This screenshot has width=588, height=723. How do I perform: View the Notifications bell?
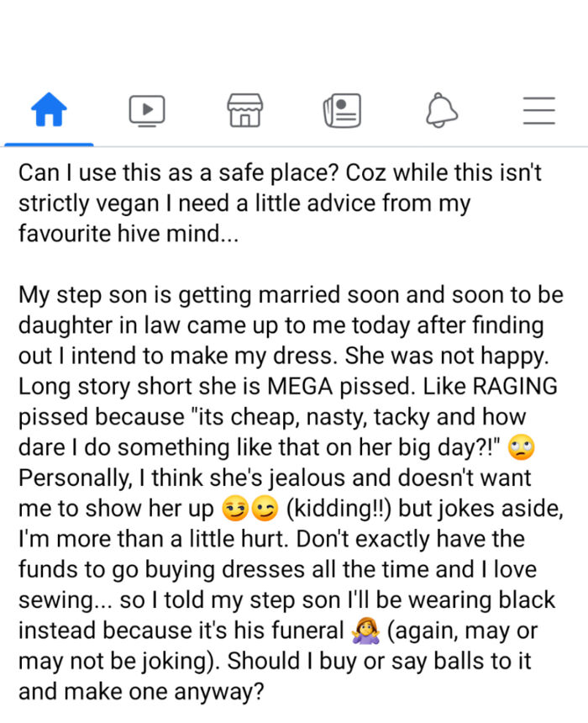pyautogui.click(x=441, y=109)
